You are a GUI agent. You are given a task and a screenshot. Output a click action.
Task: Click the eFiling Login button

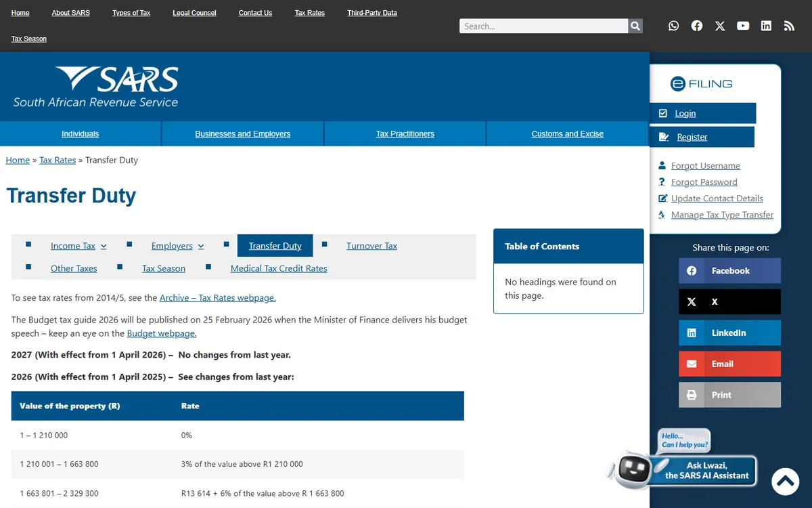coord(703,113)
